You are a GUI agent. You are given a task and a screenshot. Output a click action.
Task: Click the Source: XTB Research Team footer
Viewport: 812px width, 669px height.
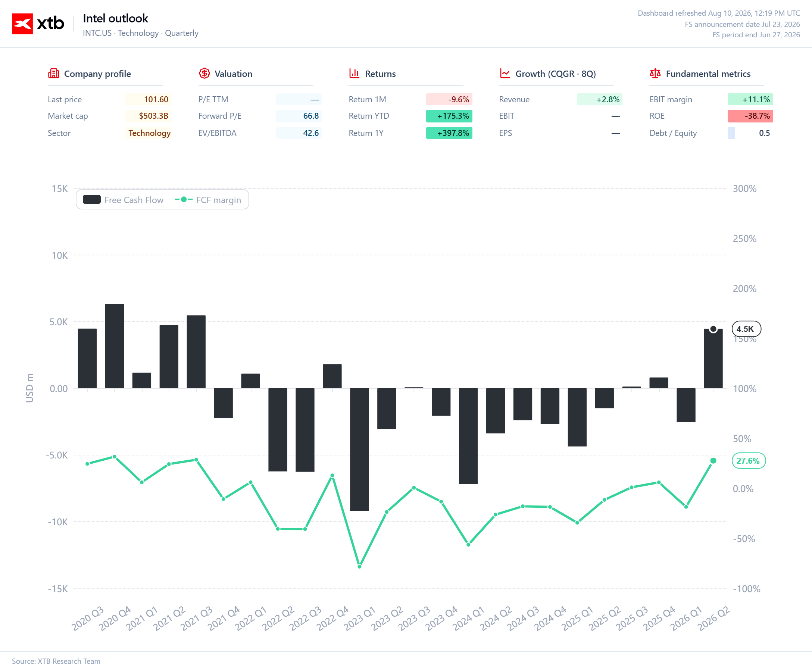pyautogui.click(x=56, y=661)
